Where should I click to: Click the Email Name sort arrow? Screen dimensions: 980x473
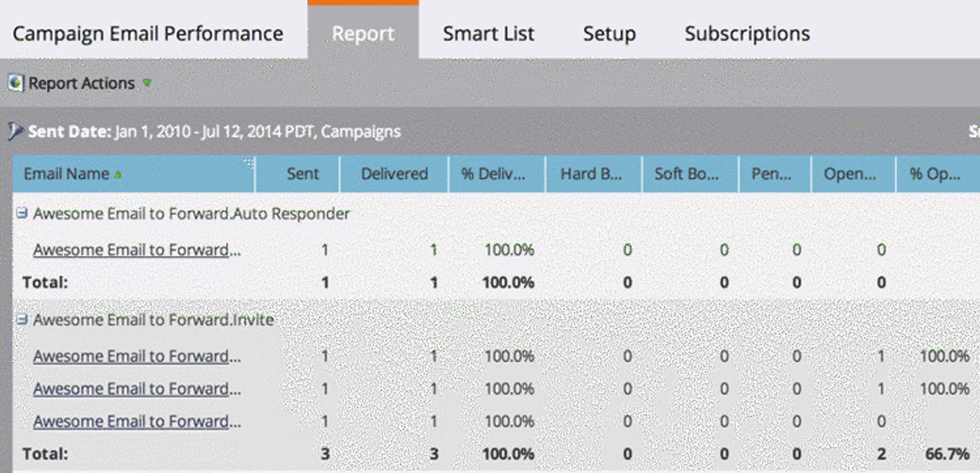tap(118, 175)
